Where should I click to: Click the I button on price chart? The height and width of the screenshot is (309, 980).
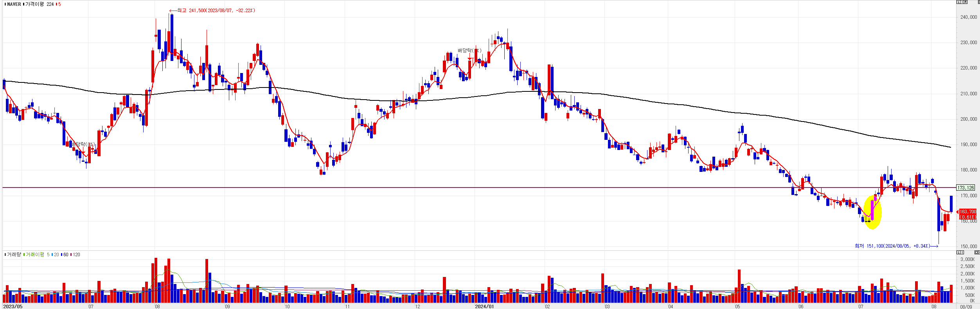[x=962, y=2]
